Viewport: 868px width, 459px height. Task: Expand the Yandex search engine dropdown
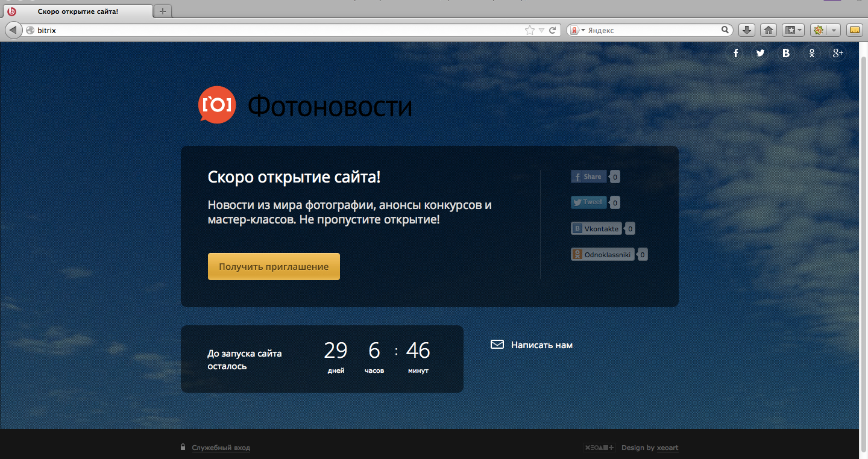click(577, 30)
